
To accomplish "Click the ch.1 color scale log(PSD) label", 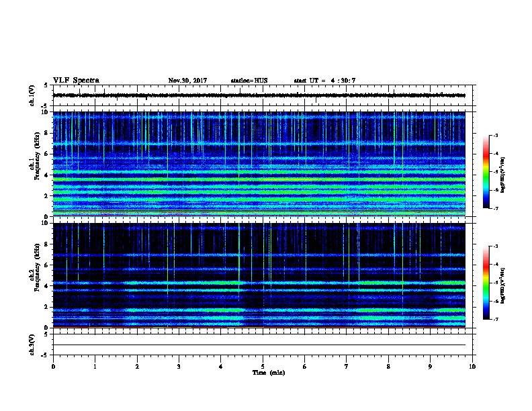I will pos(503,175).
